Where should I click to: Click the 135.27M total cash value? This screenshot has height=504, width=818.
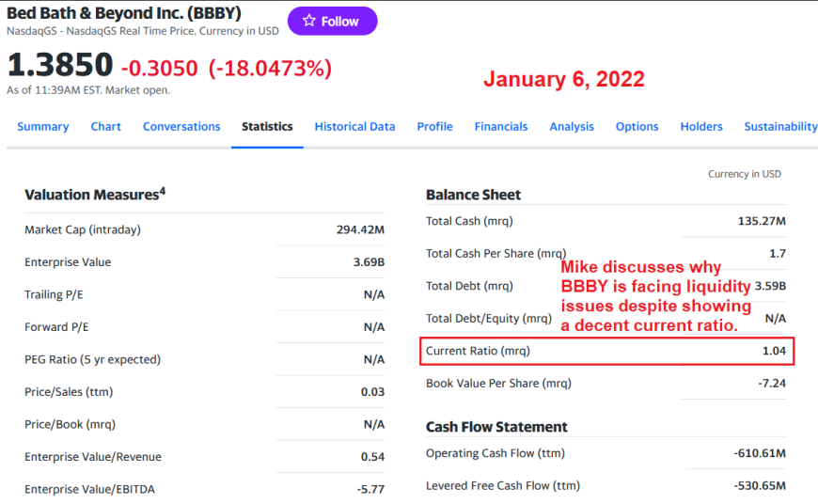pos(762,221)
